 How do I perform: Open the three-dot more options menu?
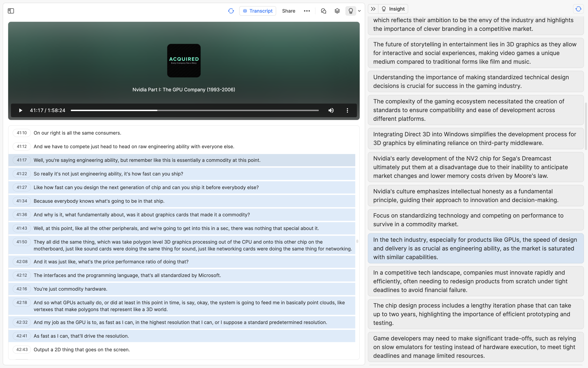[x=307, y=11]
